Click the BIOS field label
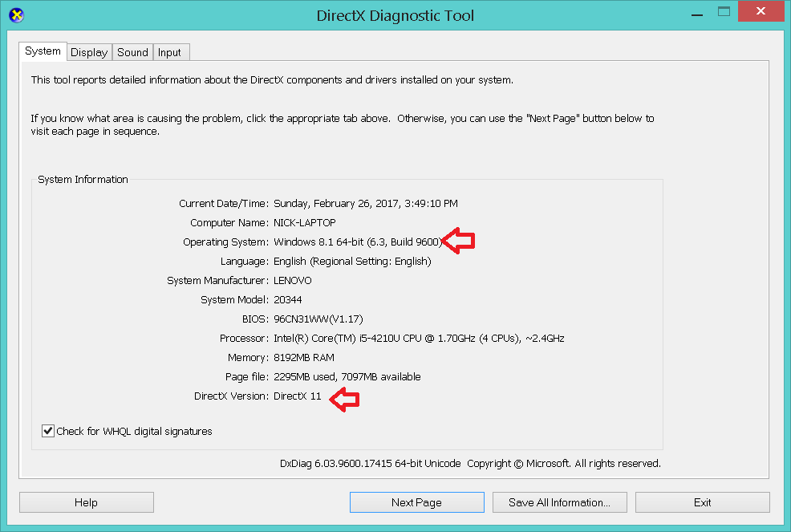Screen dimensions: 791x532 tap(255, 319)
